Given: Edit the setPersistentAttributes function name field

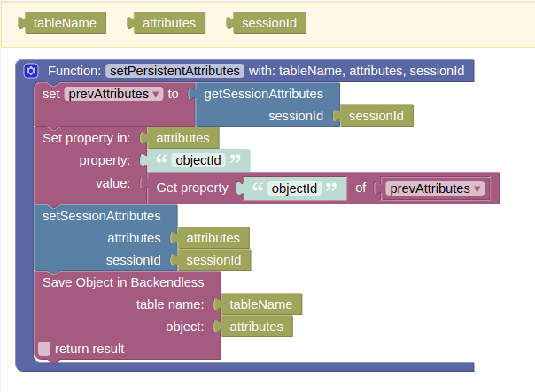Looking at the screenshot, I should coord(174,71).
